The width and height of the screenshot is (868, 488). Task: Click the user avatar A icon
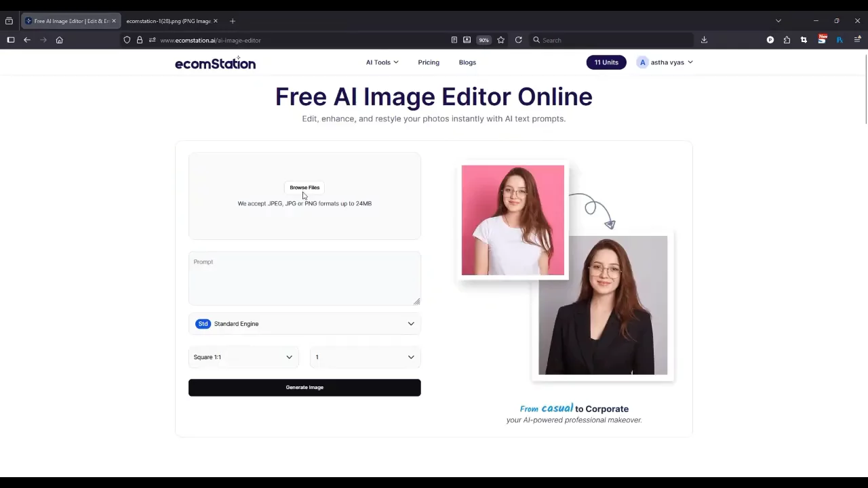[x=642, y=62]
